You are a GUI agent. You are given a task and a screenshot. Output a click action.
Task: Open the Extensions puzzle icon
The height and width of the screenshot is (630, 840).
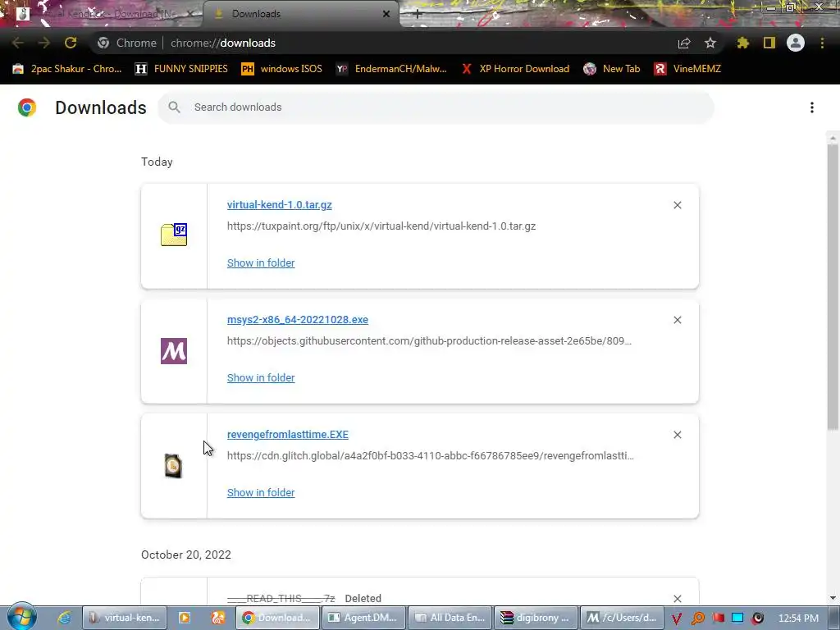click(742, 43)
